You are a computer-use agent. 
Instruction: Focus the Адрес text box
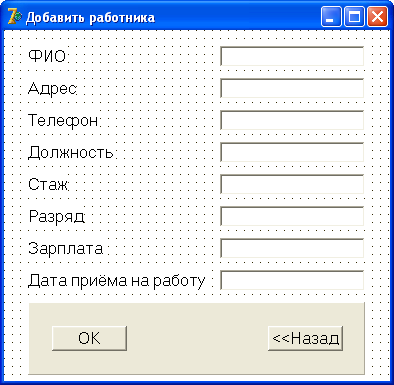292,88
